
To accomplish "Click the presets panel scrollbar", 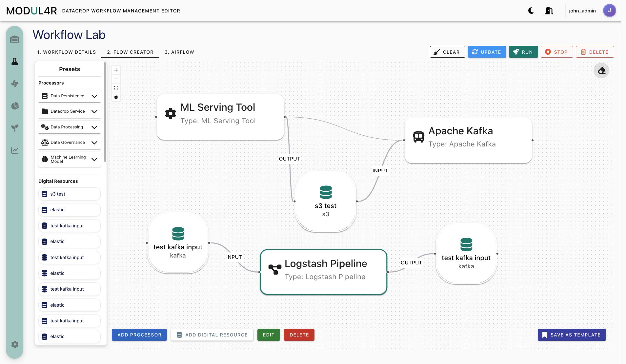I will [105, 112].
